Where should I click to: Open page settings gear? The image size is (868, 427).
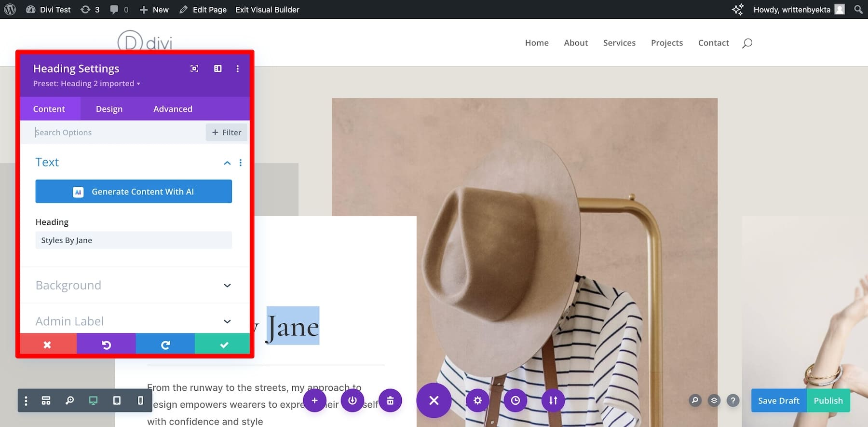click(x=477, y=400)
